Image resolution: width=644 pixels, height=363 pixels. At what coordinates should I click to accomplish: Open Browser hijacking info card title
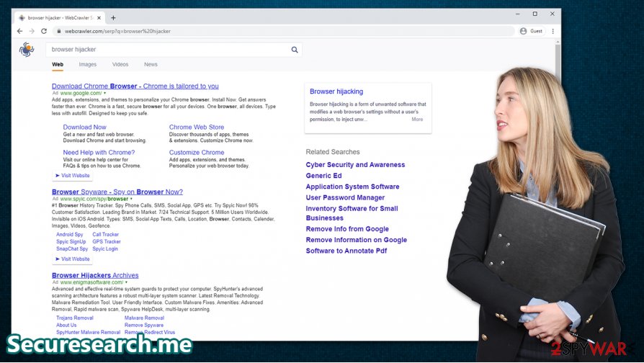336,91
